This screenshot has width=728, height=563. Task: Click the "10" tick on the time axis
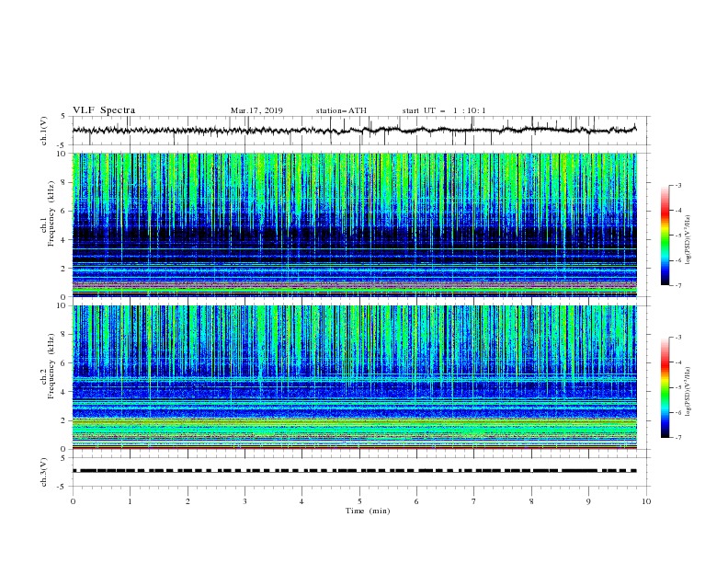point(646,501)
